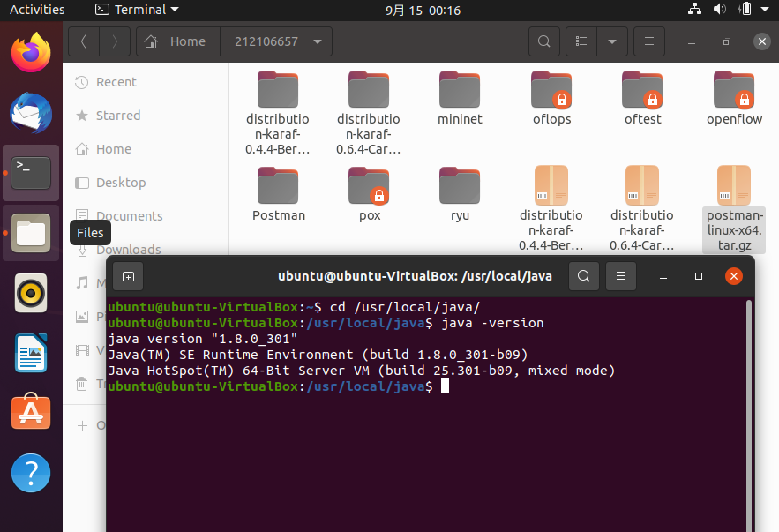Restore the Files window size
The image size is (779, 532).
tap(726, 41)
